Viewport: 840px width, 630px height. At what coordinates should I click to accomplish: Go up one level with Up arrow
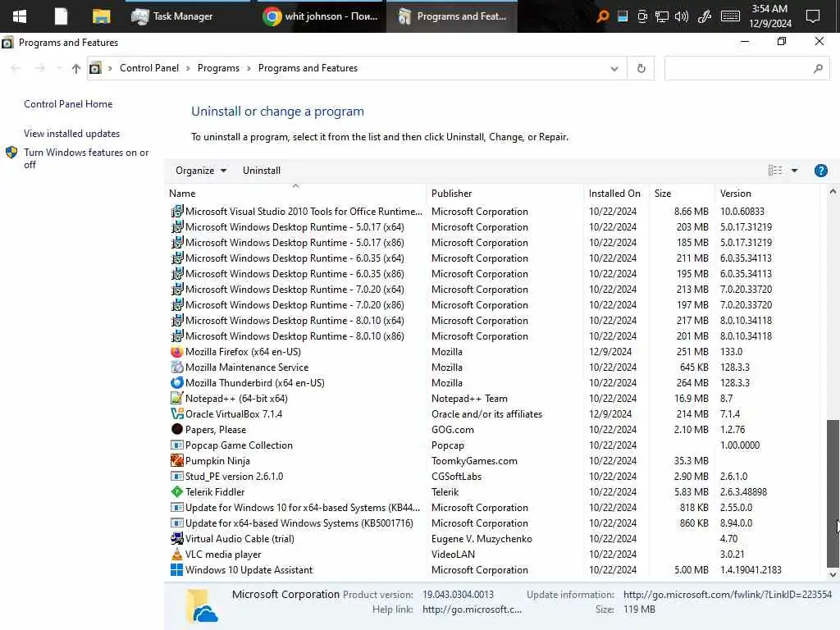[76, 69]
